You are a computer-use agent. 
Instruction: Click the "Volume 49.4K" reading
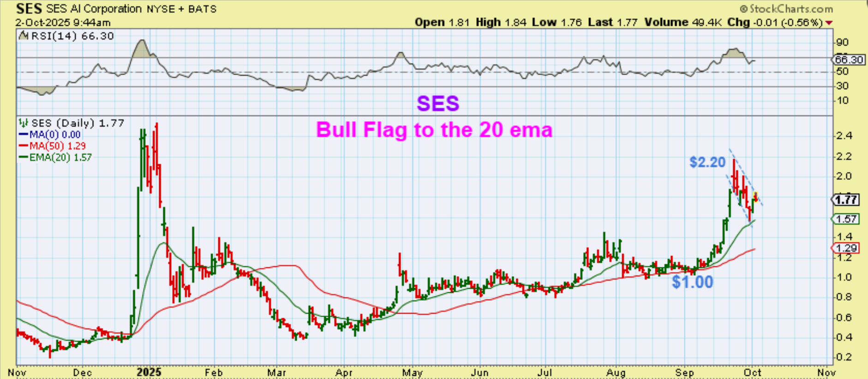[683, 22]
